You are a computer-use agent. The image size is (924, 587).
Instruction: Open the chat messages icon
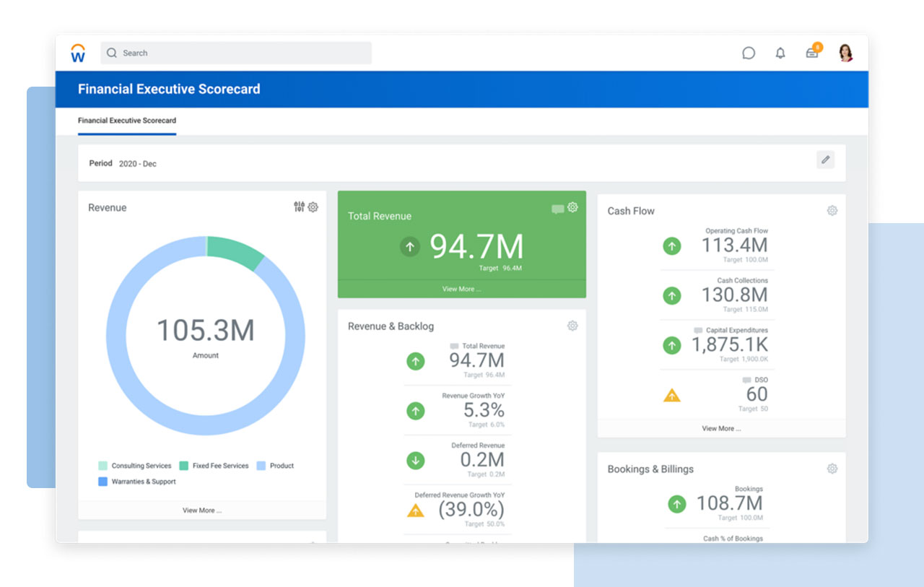(x=749, y=53)
